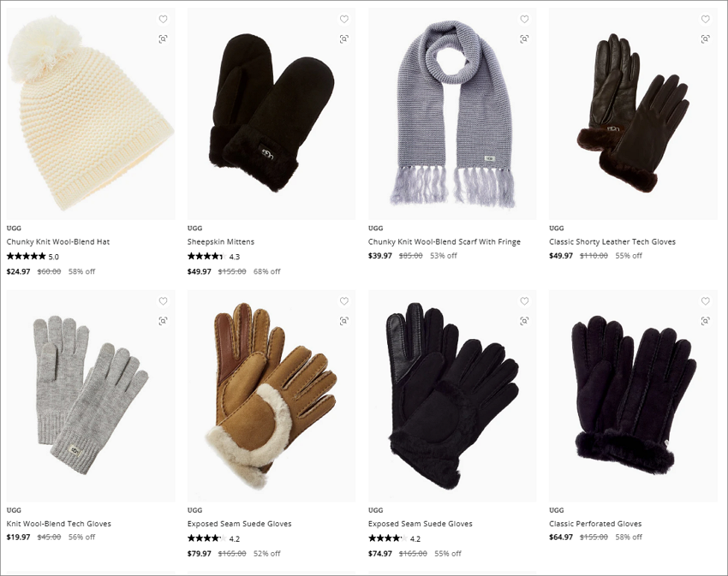Favorite the Chunky Knit Wool-Blend Hat with heart
Viewport: 728px width, 576px height.
pos(163,19)
